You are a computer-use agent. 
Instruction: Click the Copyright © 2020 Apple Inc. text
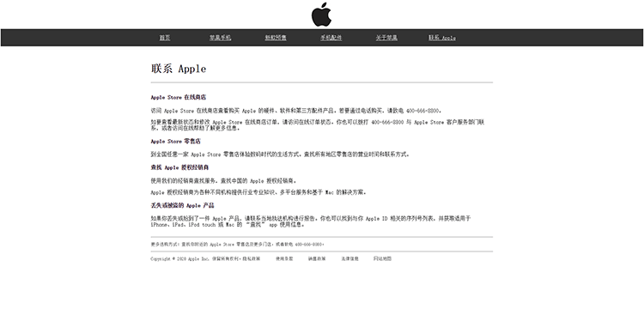coord(180,259)
